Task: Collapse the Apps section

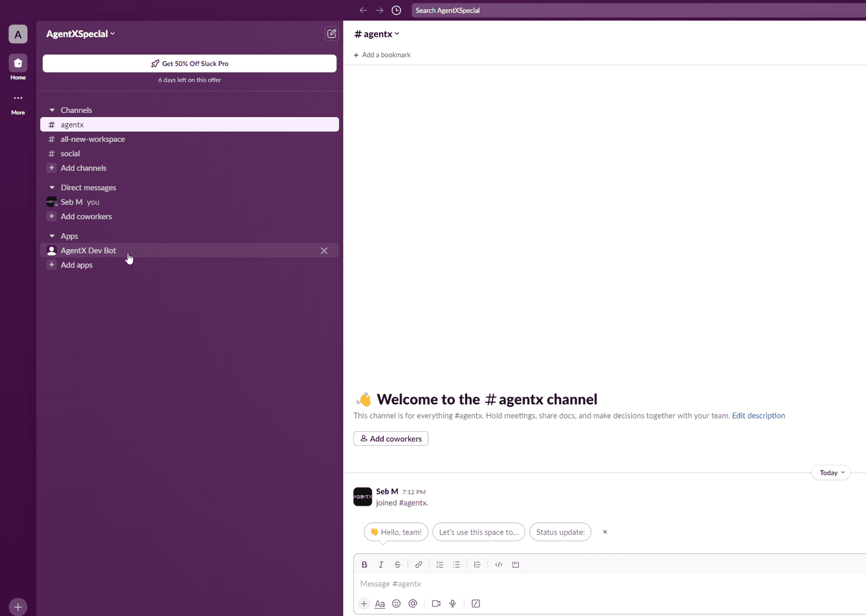Action: pos(52,236)
